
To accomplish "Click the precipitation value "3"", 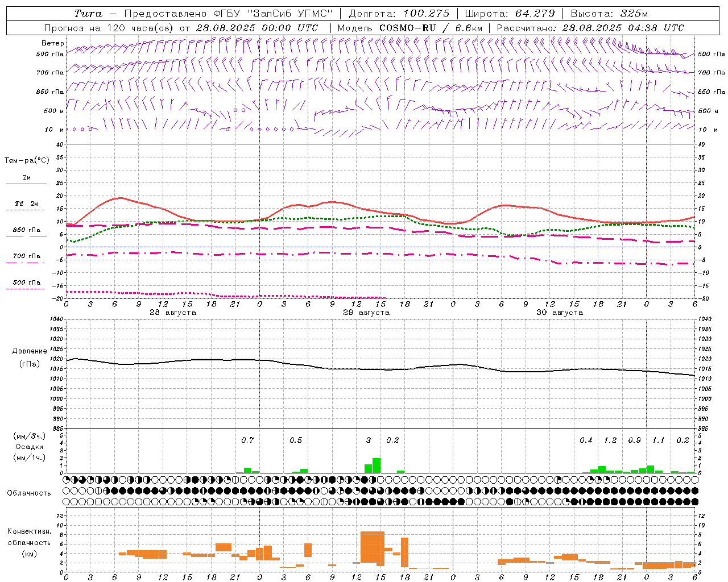I will click(x=369, y=440).
